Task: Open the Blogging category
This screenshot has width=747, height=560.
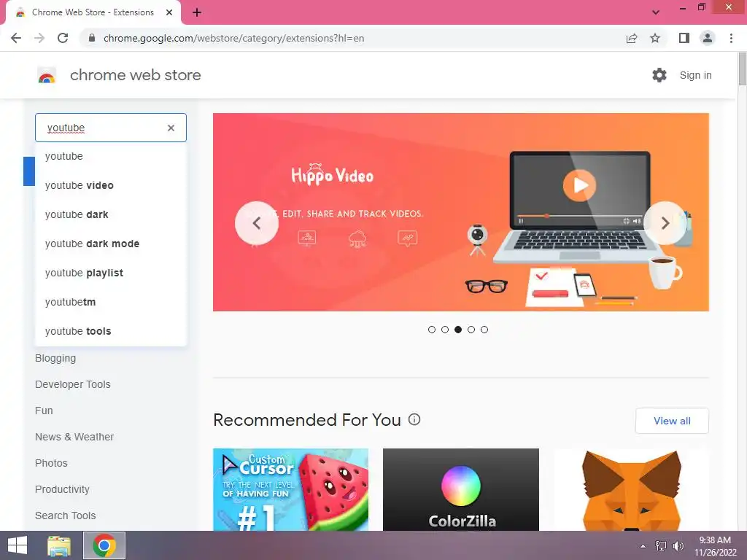Action: click(x=55, y=358)
